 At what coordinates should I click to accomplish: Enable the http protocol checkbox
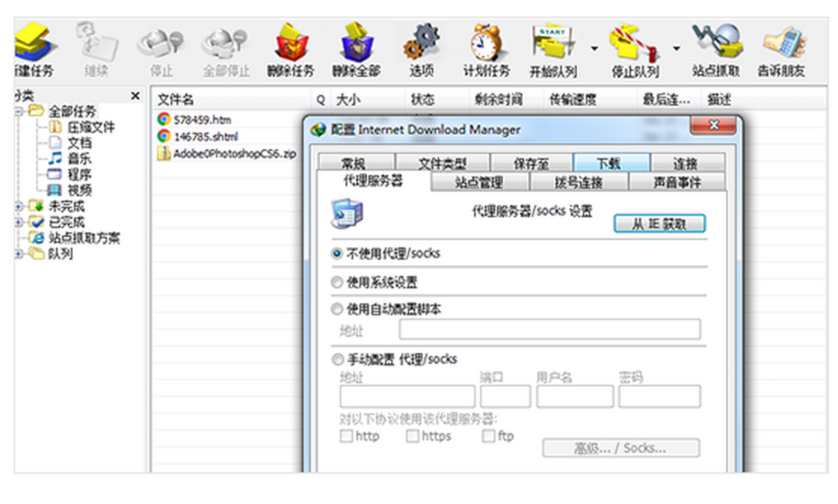346,436
